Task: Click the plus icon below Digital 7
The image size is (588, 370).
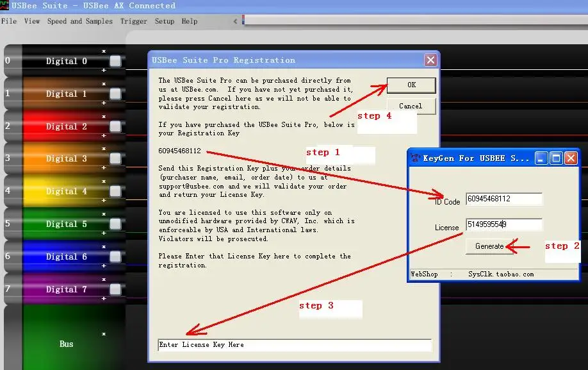Action: 104,298
